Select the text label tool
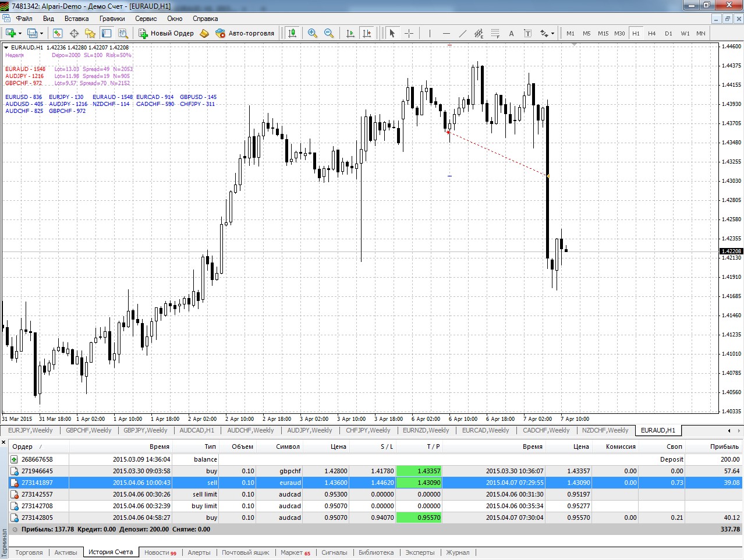This screenshot has width=744, height=560. point(527,33)
